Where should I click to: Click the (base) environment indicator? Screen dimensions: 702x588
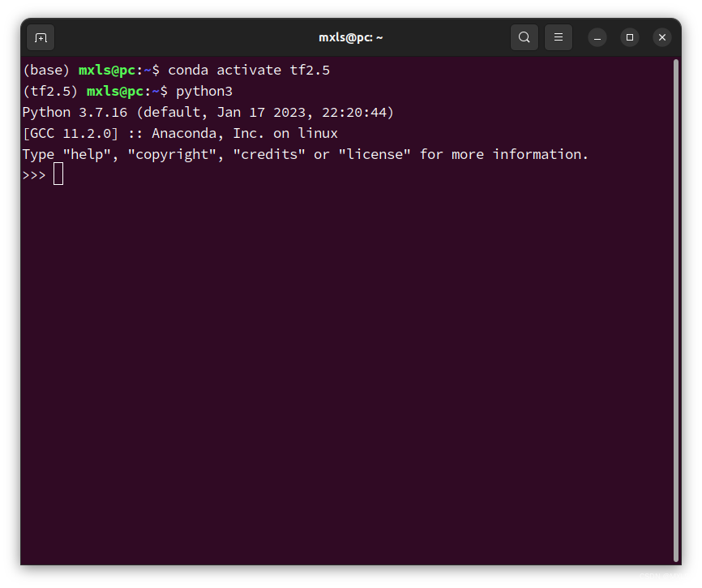pos(46,71)
